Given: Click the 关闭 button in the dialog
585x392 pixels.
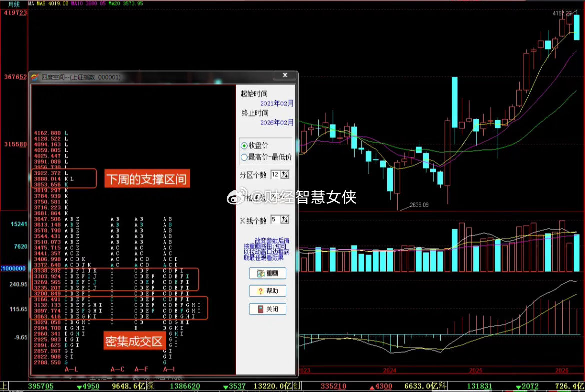Looking at the screenshot, I should pos(267,309).
